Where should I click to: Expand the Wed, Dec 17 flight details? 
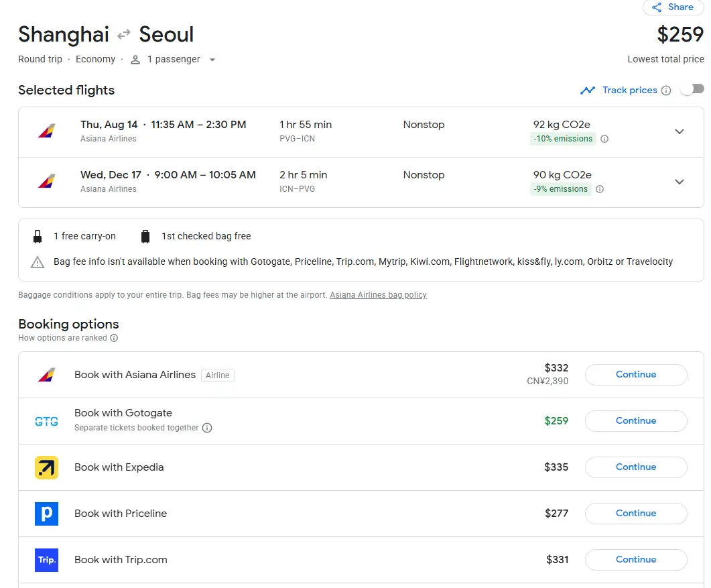point(680,182)
